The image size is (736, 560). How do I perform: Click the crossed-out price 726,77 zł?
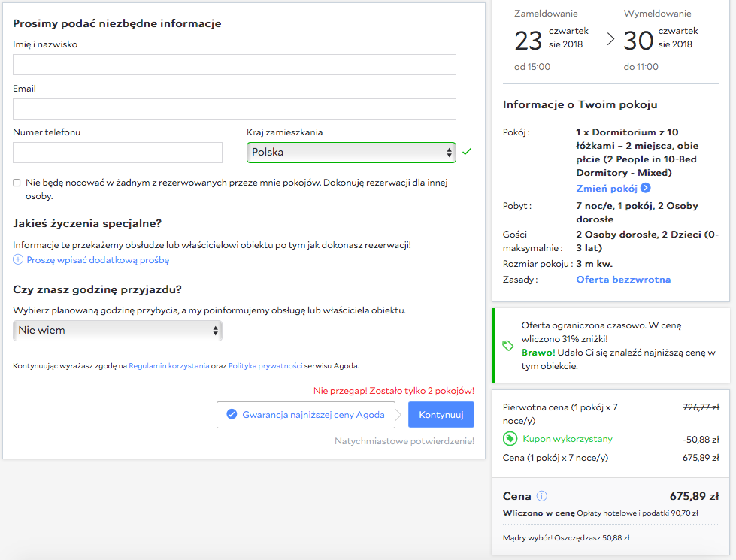(x=701, y=407)
